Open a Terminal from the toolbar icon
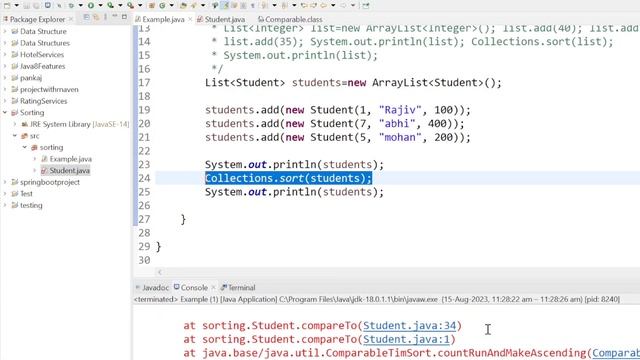Viewport: 640px width, 360px height. click(48, 5)
